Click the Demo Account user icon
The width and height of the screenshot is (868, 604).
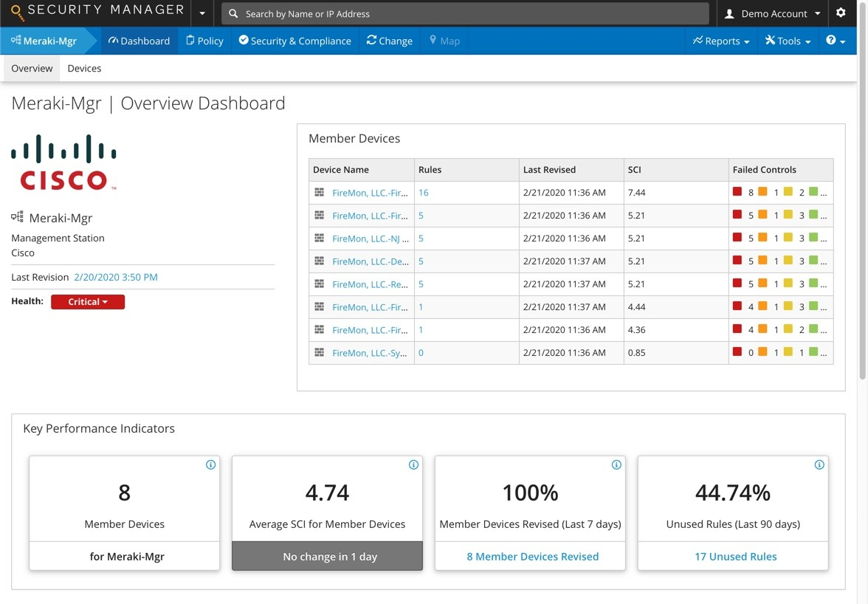pos(730,13)
